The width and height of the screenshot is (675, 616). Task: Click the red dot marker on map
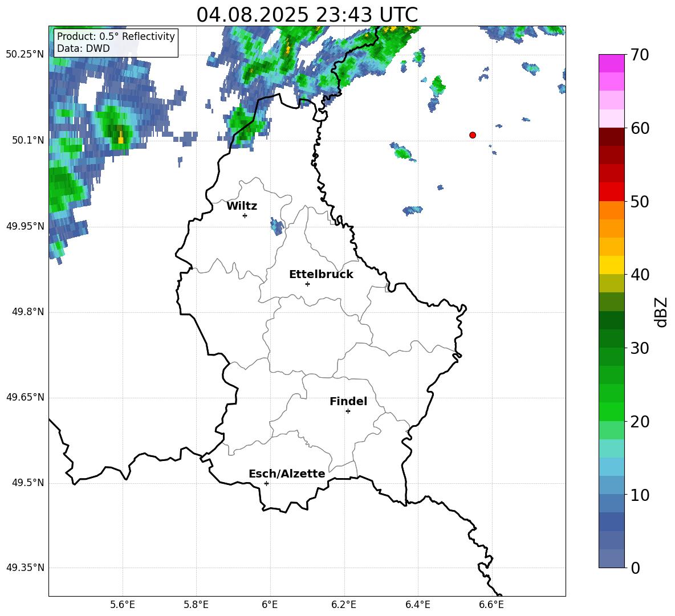coord(472,135)
